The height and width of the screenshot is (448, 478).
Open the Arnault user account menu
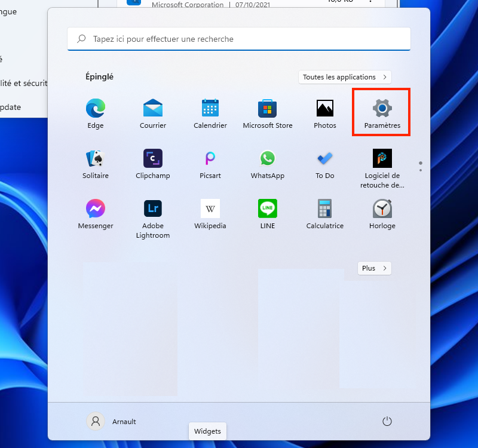(x=112, y=421)
